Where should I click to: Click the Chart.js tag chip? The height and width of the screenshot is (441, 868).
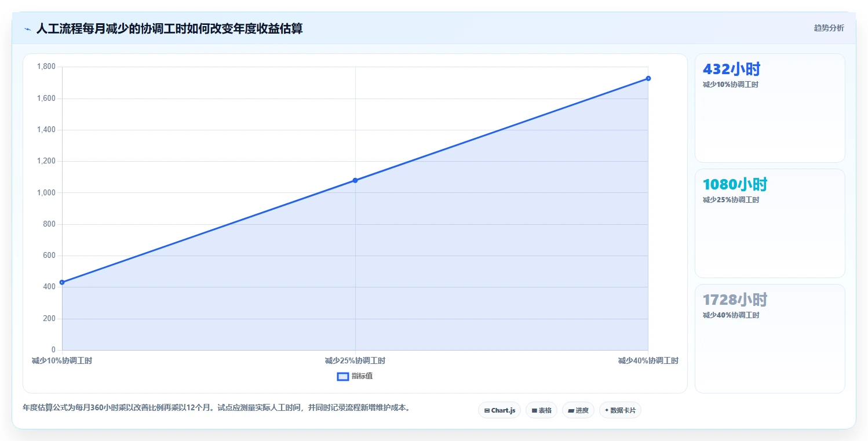tap(500, 410)
